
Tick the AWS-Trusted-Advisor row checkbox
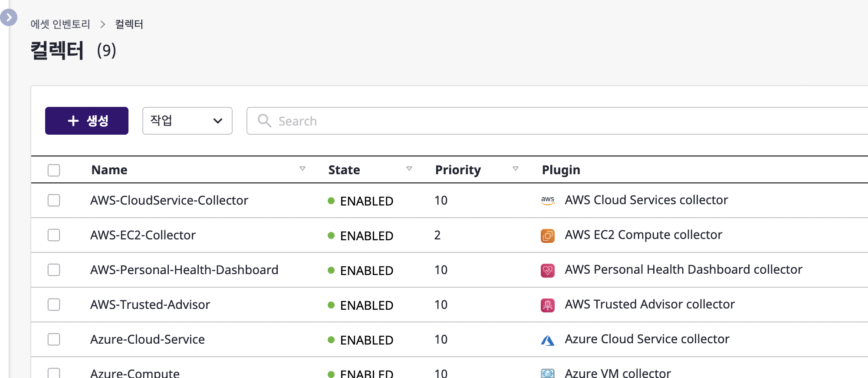tap(54, 305)
